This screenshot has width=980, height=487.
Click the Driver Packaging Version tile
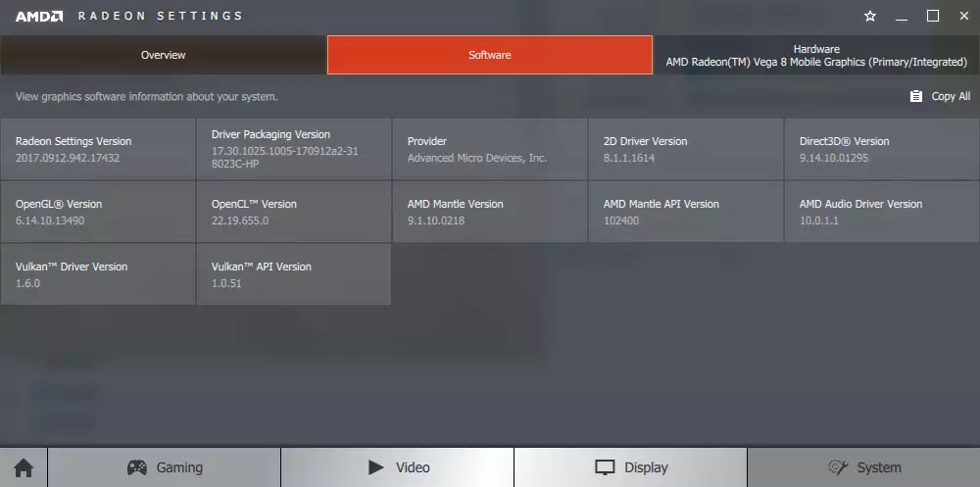click(294, 149)
